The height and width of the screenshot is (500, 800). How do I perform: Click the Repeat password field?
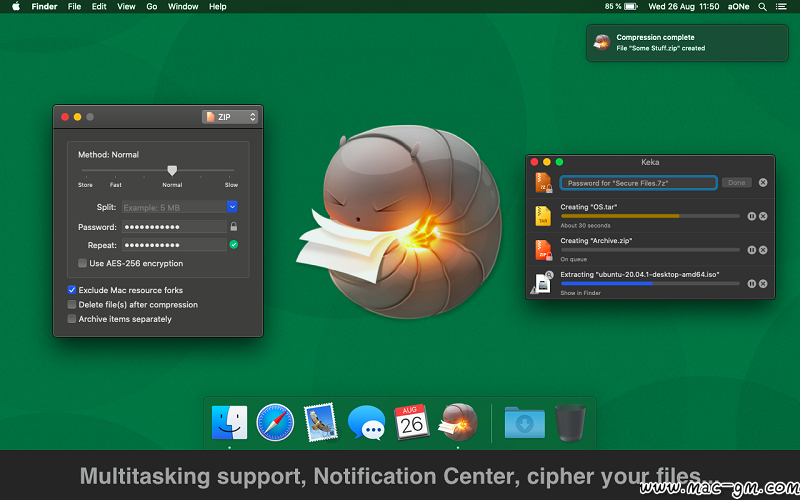(x=174, y=245)
